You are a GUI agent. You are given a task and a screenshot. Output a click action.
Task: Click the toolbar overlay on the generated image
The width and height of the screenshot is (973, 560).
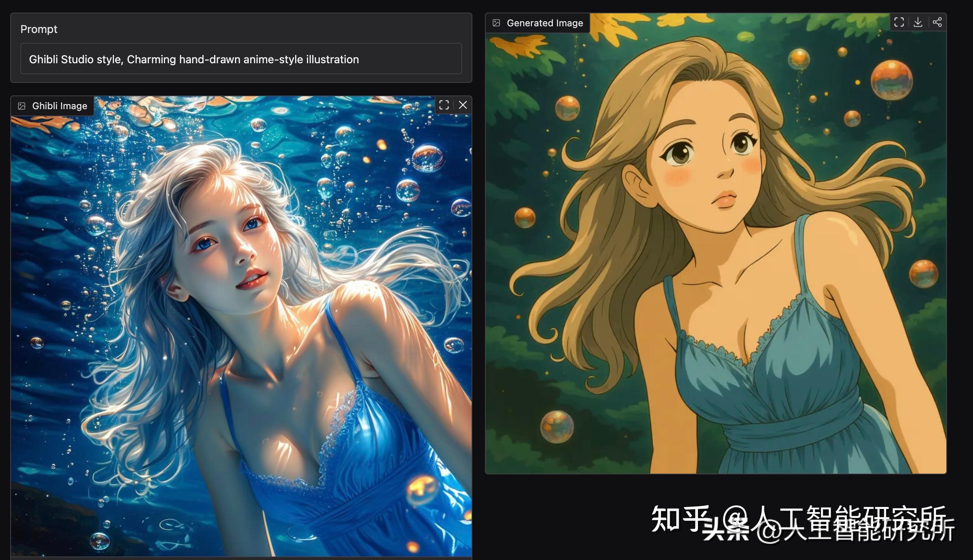(x=918, y=22)
